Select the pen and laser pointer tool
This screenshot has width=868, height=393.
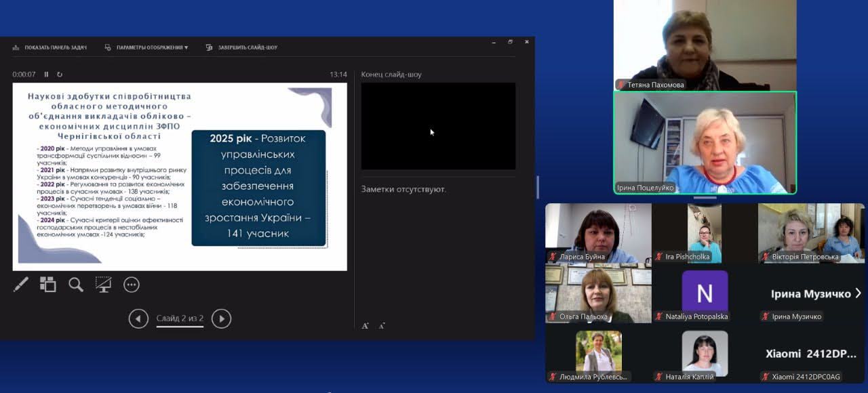pos(20,285)
